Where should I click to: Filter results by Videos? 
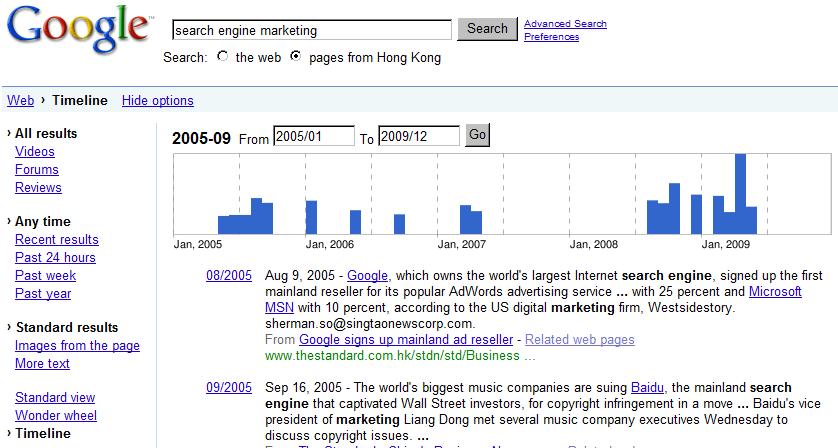[x=35, y=152]
